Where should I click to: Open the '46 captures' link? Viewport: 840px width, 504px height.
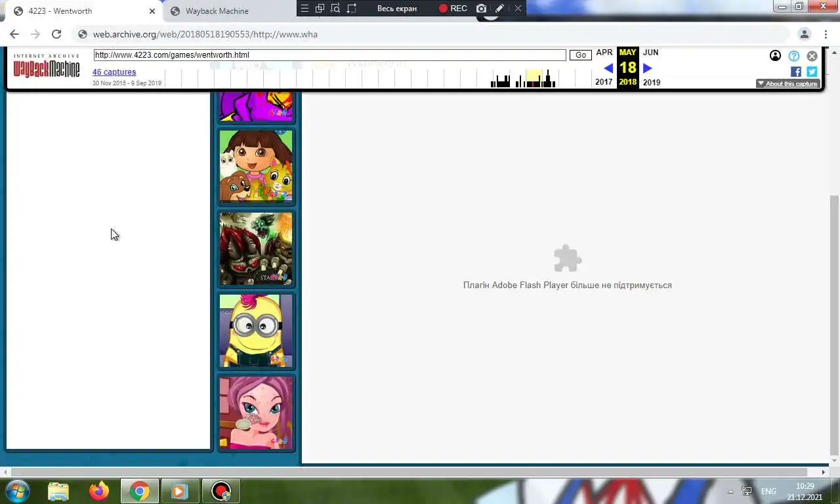(114, 72)
